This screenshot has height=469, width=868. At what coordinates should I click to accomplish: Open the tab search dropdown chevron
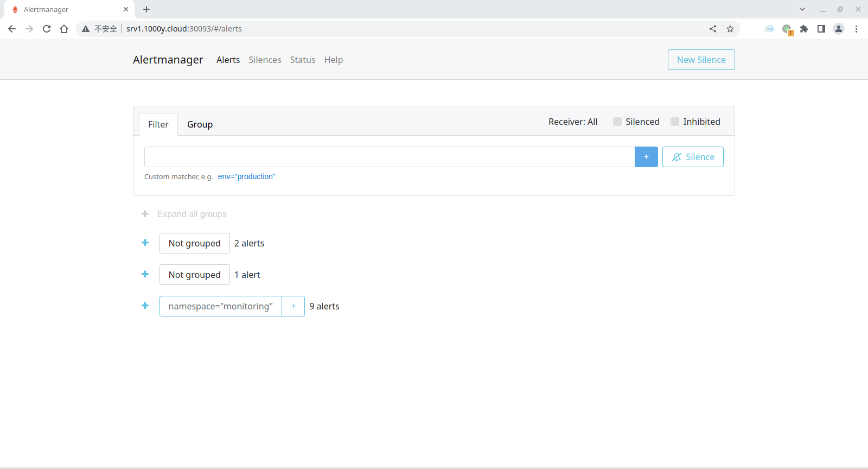click(x=802, y=9)
